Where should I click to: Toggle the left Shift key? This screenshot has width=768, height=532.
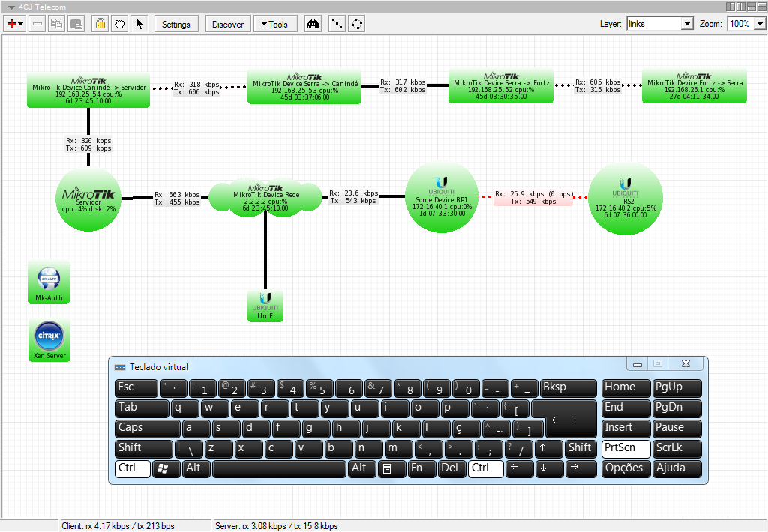click(144, 448)
